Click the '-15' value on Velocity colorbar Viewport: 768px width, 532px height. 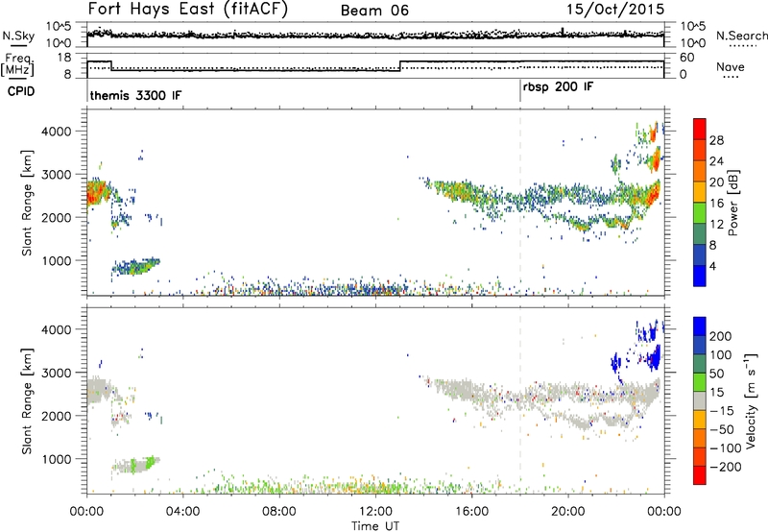722,411
